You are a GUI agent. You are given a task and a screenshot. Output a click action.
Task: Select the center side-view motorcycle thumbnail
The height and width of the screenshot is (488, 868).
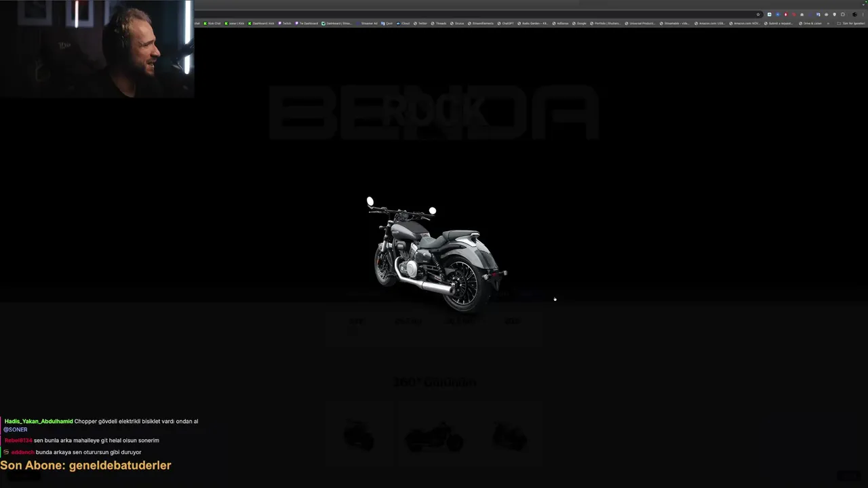click(x=434, y=437)
